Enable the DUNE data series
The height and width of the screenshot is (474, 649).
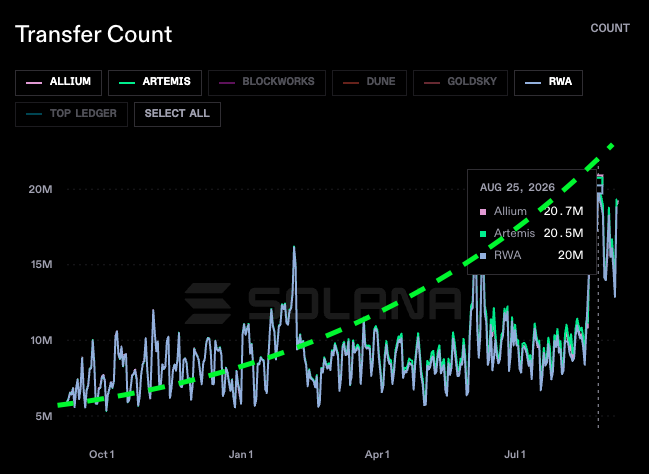point(369,83)
